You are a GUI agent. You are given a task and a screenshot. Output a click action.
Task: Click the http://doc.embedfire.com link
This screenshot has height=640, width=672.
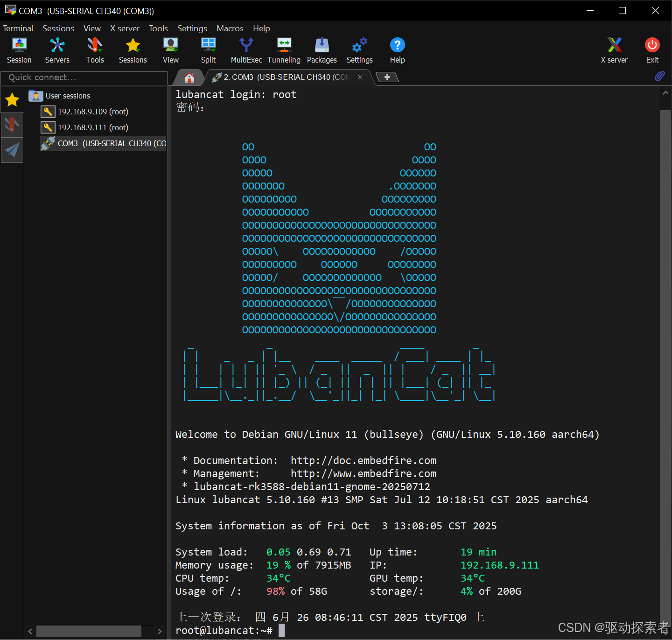click(x=363, y=460)
